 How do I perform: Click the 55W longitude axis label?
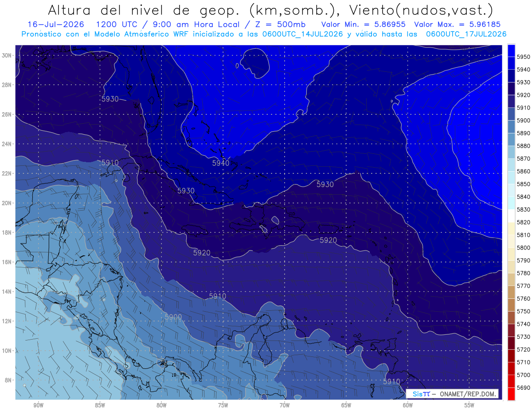(469, 405)
